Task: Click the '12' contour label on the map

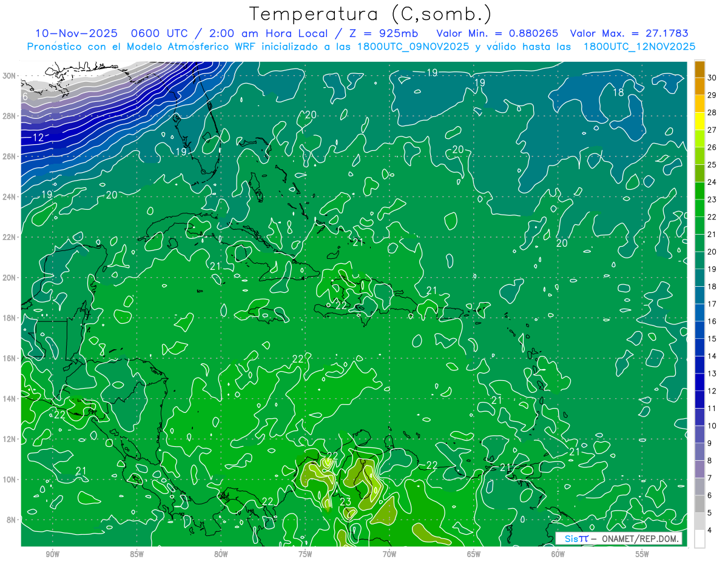Action: tap(38, 138)
